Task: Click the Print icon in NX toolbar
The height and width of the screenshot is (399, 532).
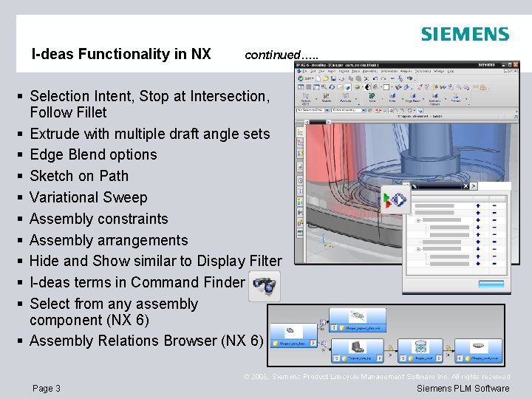Action: pos(341,79)
